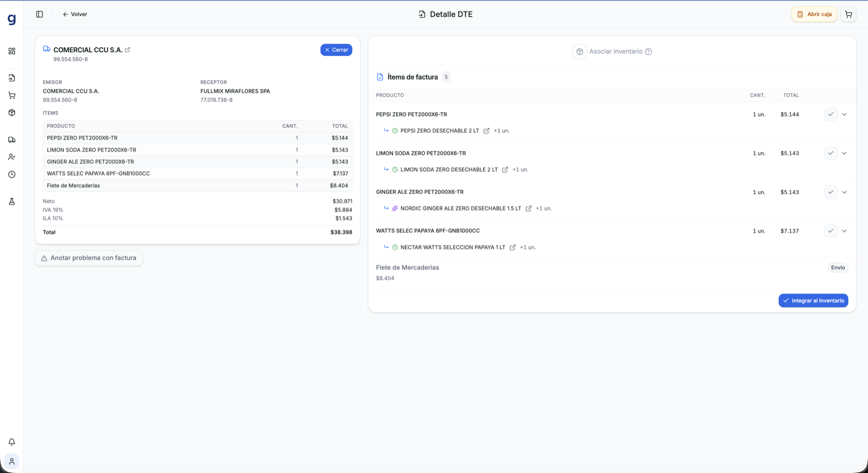Open the DTE documents icon in sidebar
The image size is (868, 473).
pos(11,78)
